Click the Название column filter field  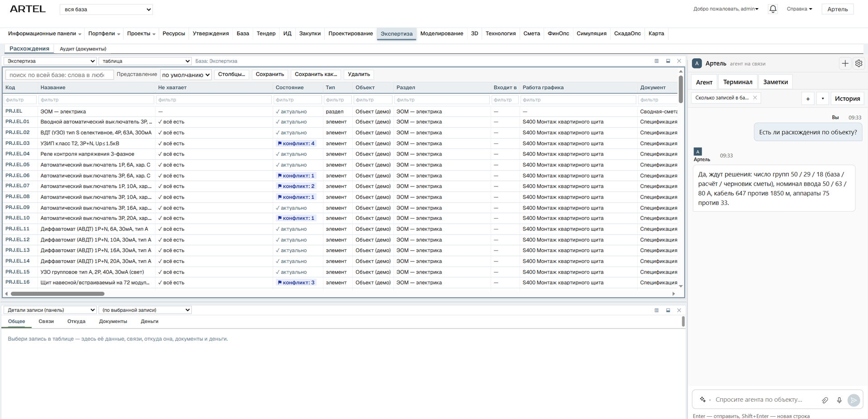[x=96, y=100]
